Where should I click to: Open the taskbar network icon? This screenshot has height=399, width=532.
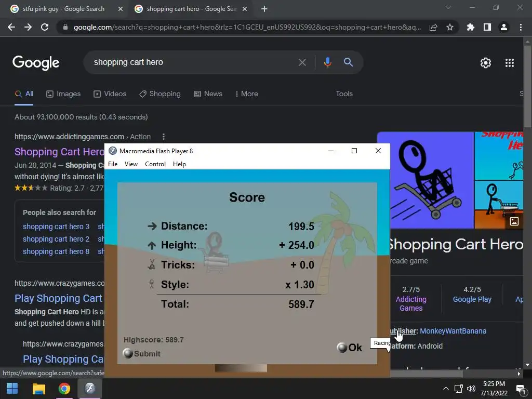pyautogui.click(x=459, y=389)
